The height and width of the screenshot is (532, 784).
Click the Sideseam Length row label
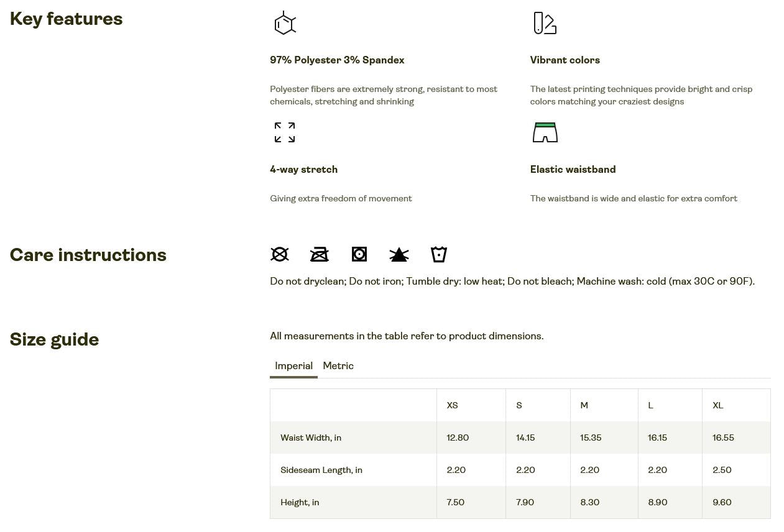(321, 470)
